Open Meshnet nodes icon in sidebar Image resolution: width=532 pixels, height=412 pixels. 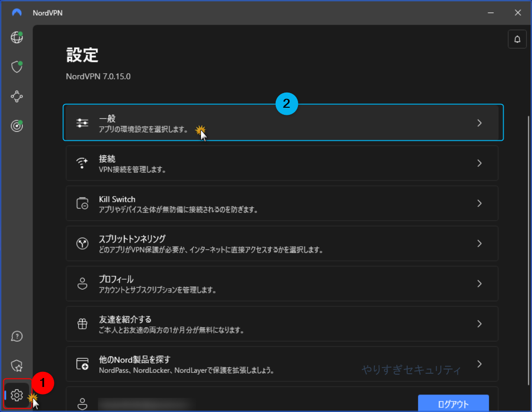(17, 97)
